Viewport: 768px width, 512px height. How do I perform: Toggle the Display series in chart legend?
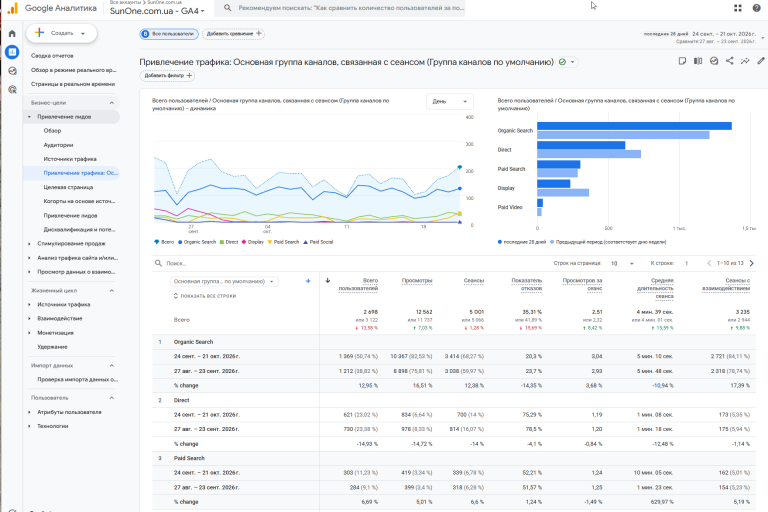coord(253,242)
